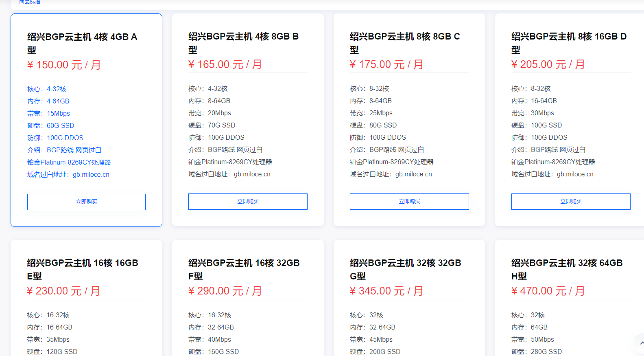Buy the 4核 8GB B型 cloud host
Image resolution: width=644 pixels, height=356 pixels.
pos(248,201)
